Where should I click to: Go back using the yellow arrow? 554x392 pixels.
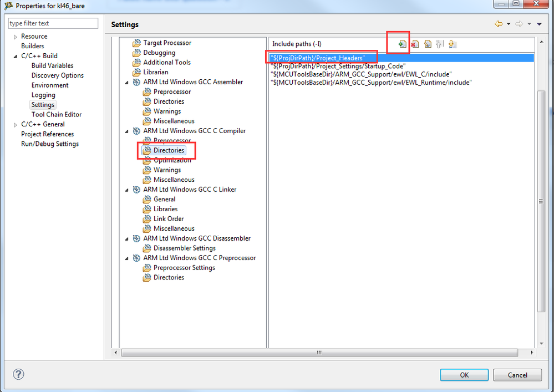[x=499, y=24]
